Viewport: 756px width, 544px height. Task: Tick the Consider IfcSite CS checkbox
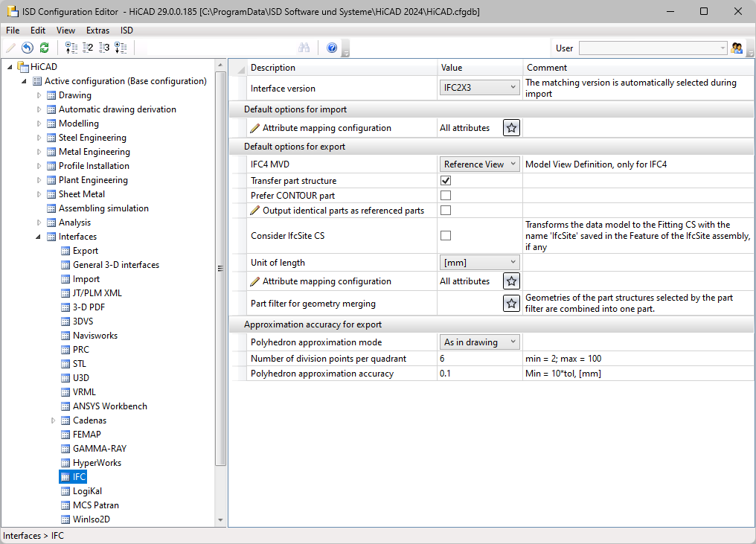click(x=446, y=236)
